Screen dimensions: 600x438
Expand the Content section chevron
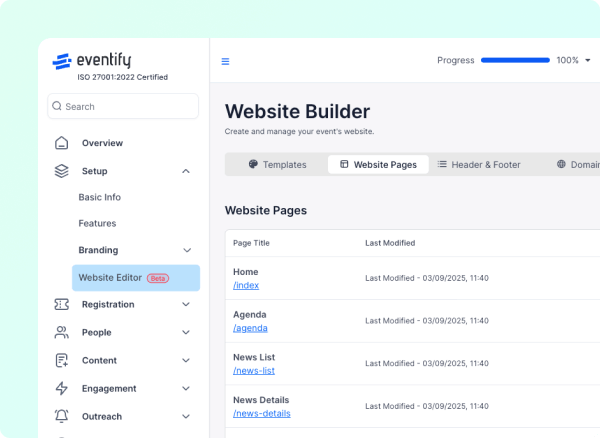point(186,360)
